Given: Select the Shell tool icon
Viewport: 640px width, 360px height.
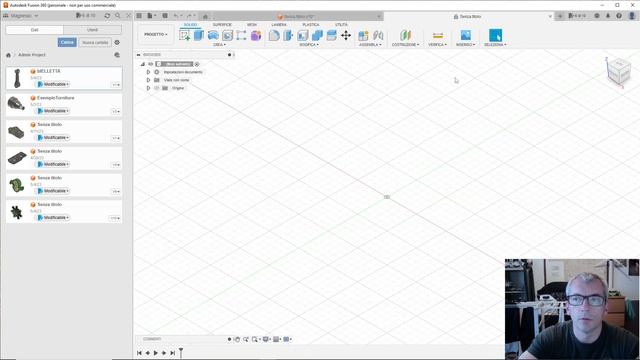Looking at the screenshot, I should pos(302,36).
